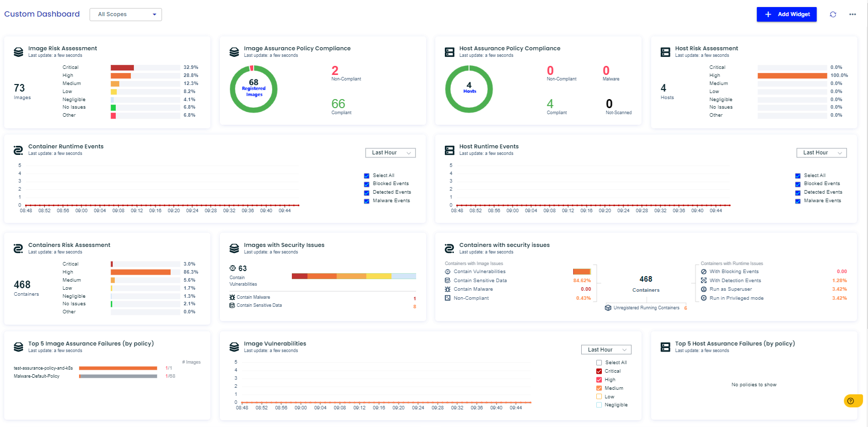Click the Image Vulnerabilities widget icon

tap(234, 347)
